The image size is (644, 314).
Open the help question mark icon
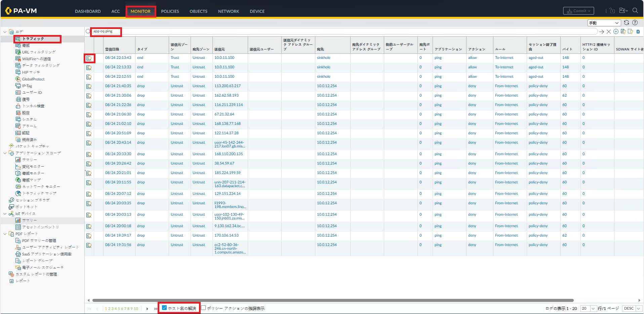pos(635,23)
